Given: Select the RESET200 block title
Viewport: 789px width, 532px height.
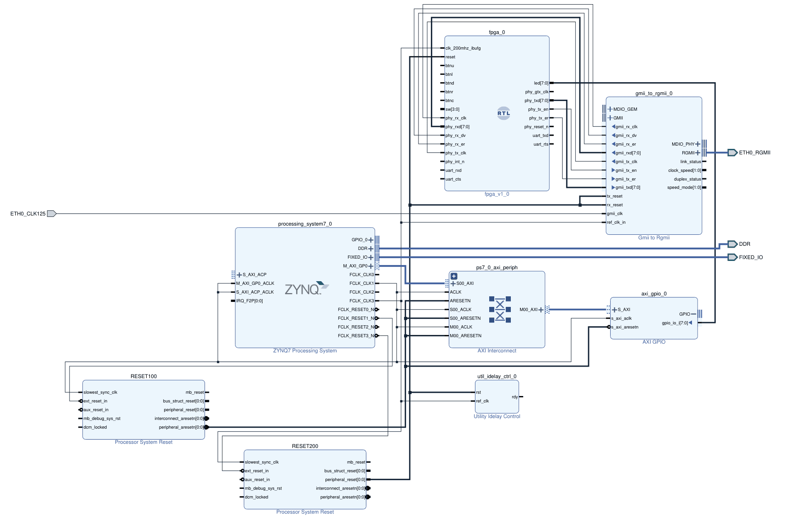Looking at the screenshot, I should pyautogui.click(x=305, y=446).
